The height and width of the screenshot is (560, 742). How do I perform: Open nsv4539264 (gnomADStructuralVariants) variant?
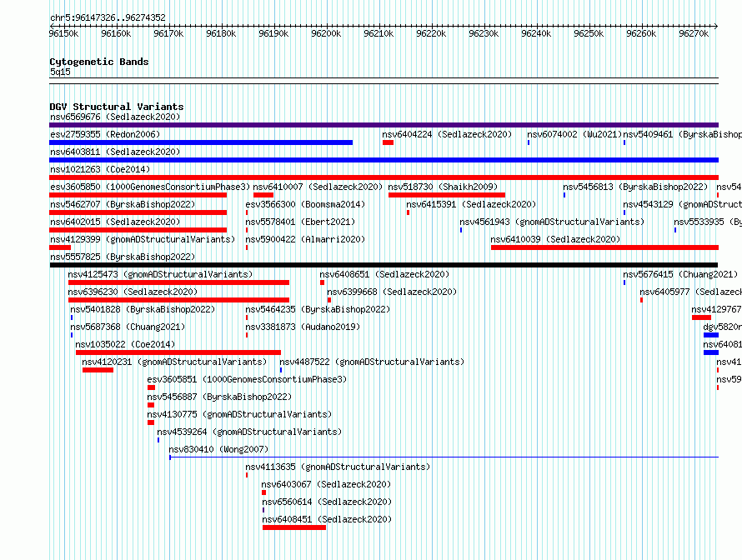click(249, 432)
